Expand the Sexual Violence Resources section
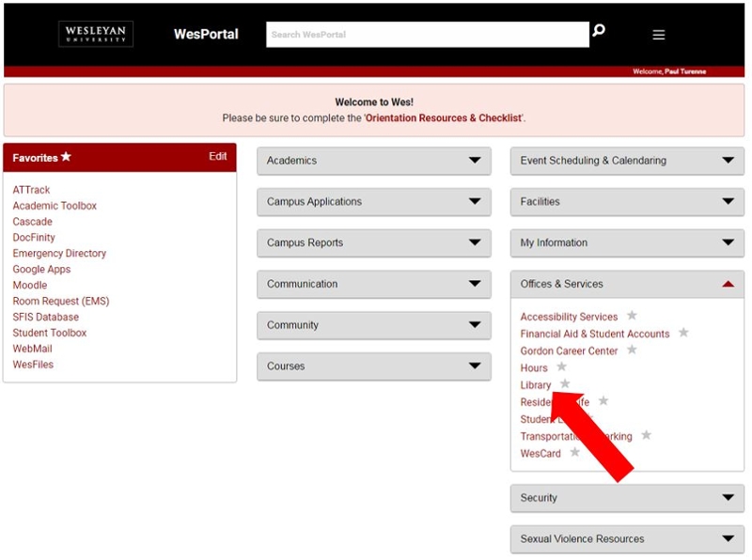Screen dimensions: 752x560 pyautogui.click(x=627, y=539)
